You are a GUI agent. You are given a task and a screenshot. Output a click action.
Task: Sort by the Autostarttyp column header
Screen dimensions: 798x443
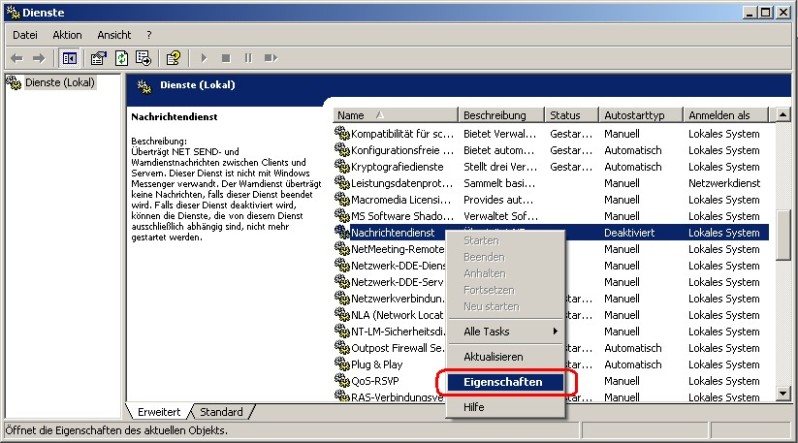pos(641,115)
